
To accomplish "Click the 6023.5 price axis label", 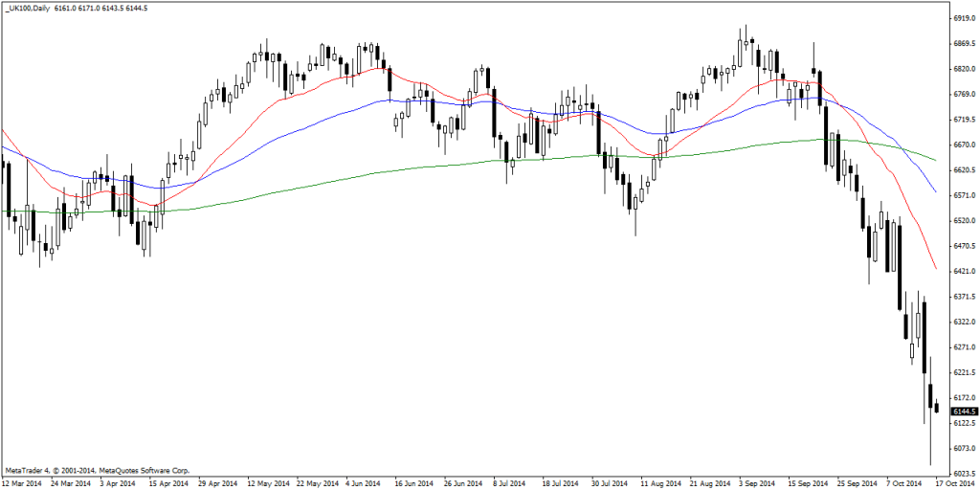I will 961,474.
